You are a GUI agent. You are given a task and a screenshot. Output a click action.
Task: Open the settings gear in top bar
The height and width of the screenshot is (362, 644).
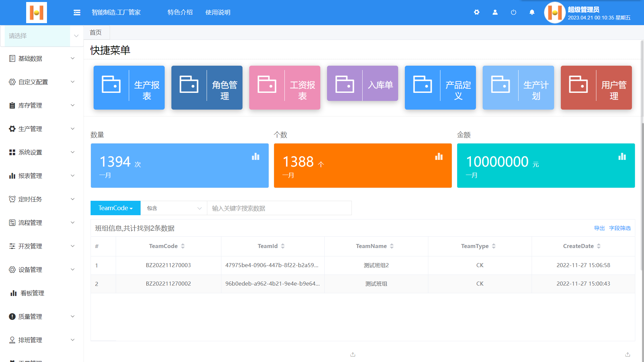click(477, 12)
